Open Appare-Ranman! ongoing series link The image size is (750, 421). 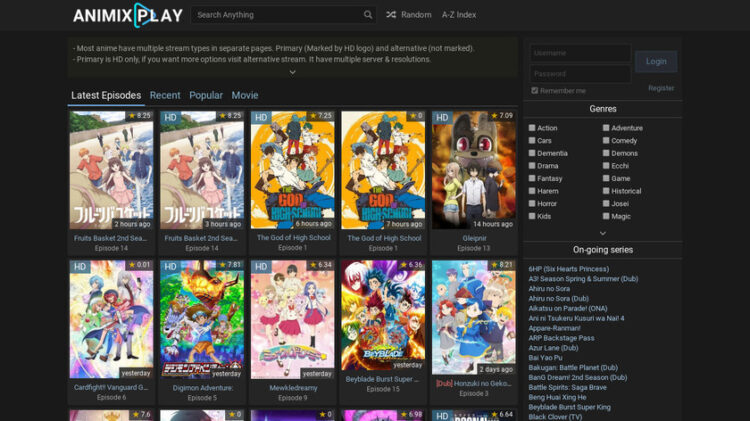pos(554,328)
